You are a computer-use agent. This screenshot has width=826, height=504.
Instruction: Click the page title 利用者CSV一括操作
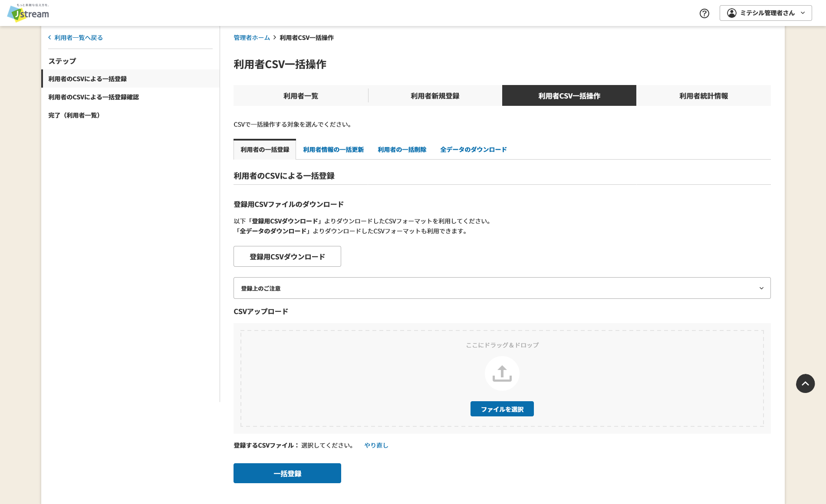280,64
